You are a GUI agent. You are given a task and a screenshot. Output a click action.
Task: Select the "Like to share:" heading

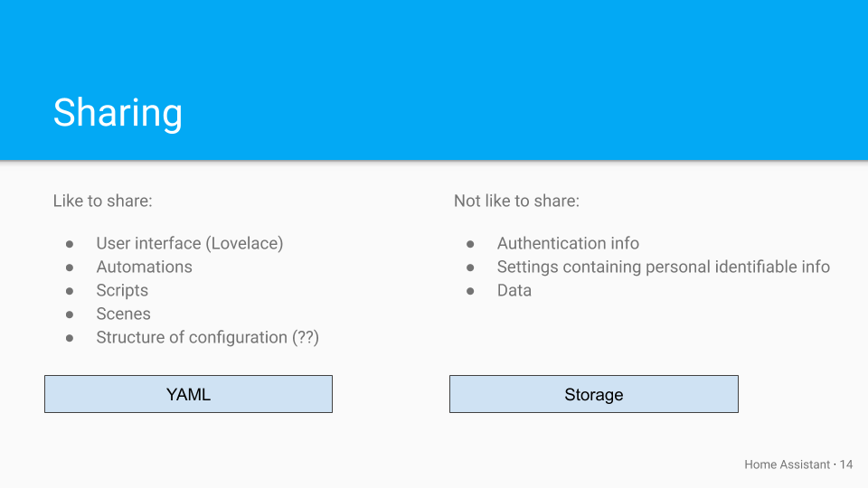click(102, 201)
